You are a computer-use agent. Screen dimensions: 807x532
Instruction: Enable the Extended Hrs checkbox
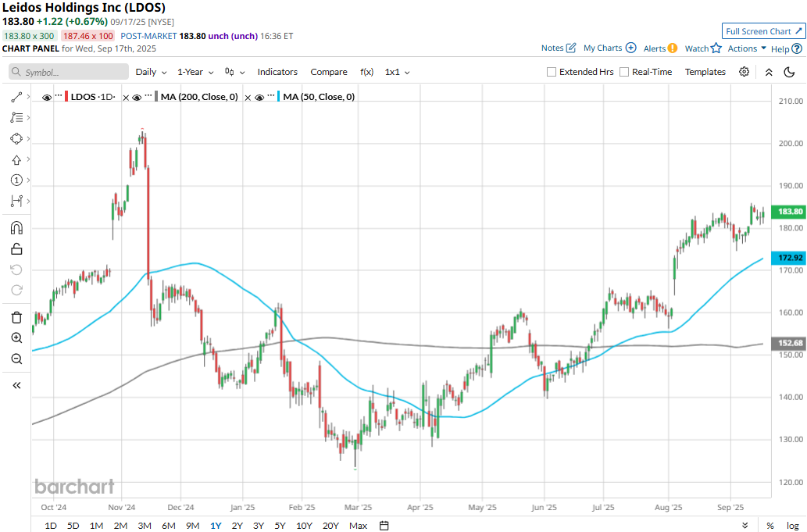(x=552, y=72)
